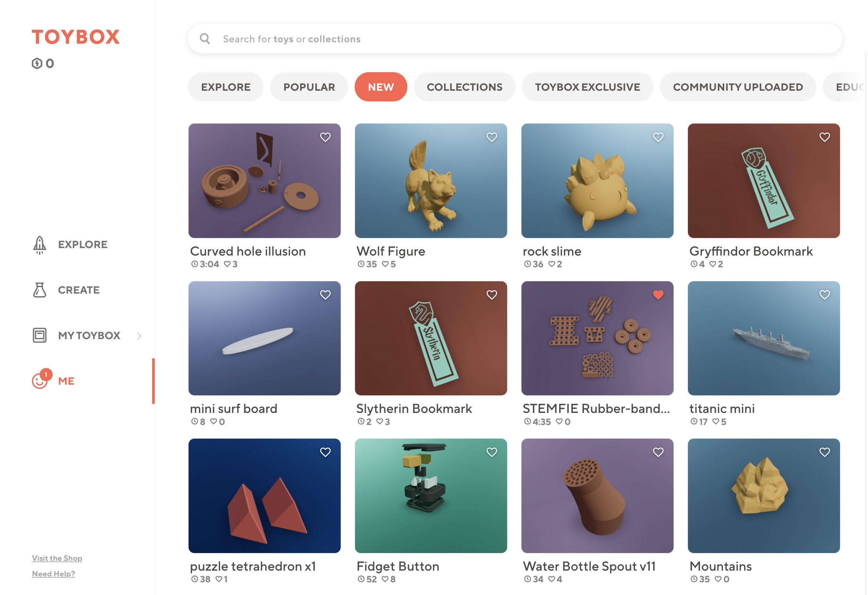Image resolution: width=868 pixels, height=595 pixels.
Task: Click the bolt coin balance icon
Action: 37,63
